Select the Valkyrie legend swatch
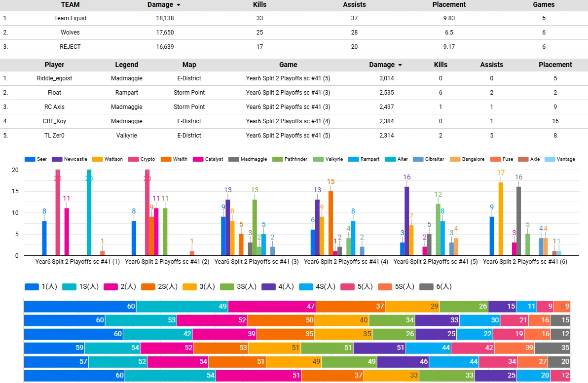This screenshot has width=588, height=383. 318,159
